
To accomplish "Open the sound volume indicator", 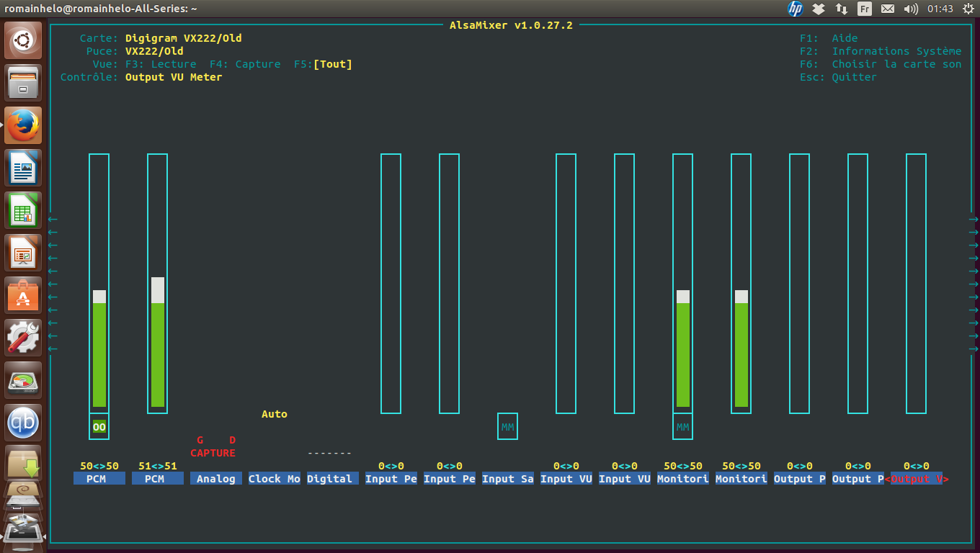I will pyautogui.click(x=911, y=9).
